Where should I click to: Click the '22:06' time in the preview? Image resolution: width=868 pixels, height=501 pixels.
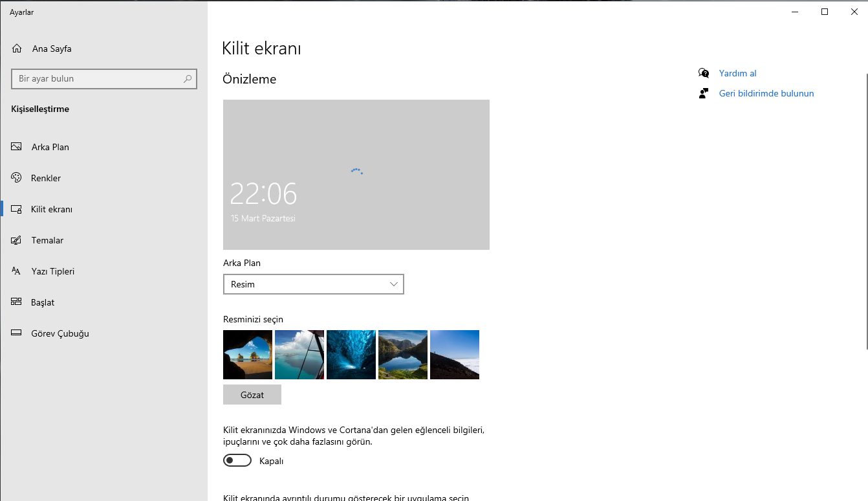[263, 194]
